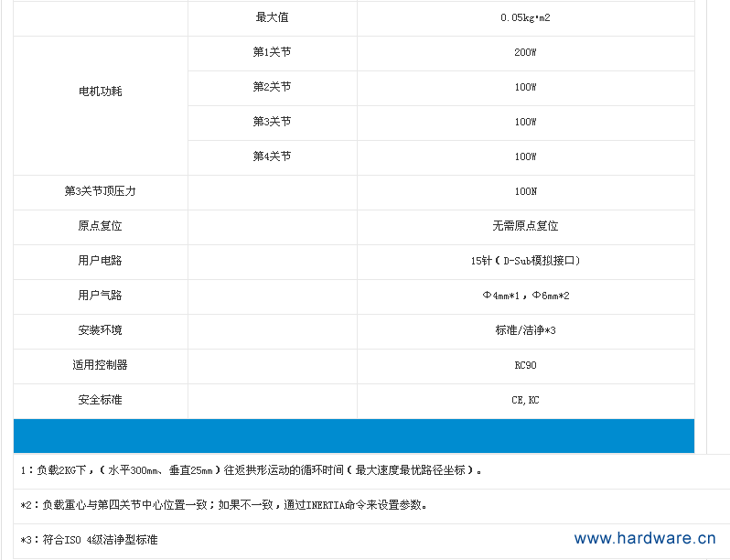The image size is (730, 560).
Task: Click the 第4关节 label cell
Action: tap(272, 157)
